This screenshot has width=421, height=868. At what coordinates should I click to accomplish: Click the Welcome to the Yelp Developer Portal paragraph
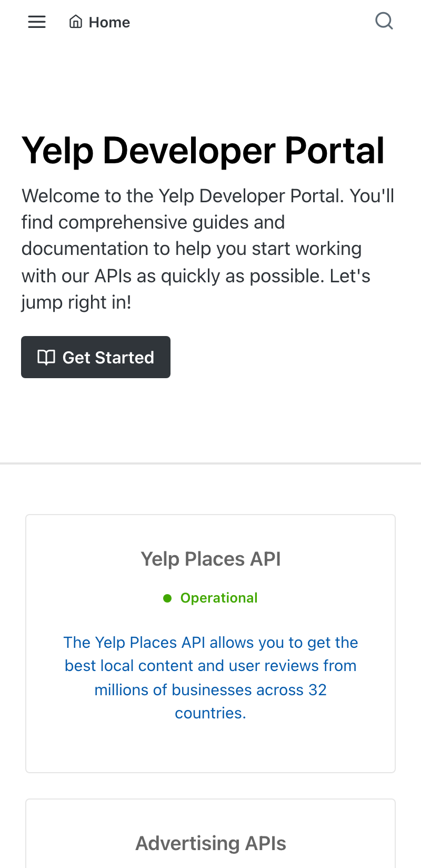tap(208, 249)
